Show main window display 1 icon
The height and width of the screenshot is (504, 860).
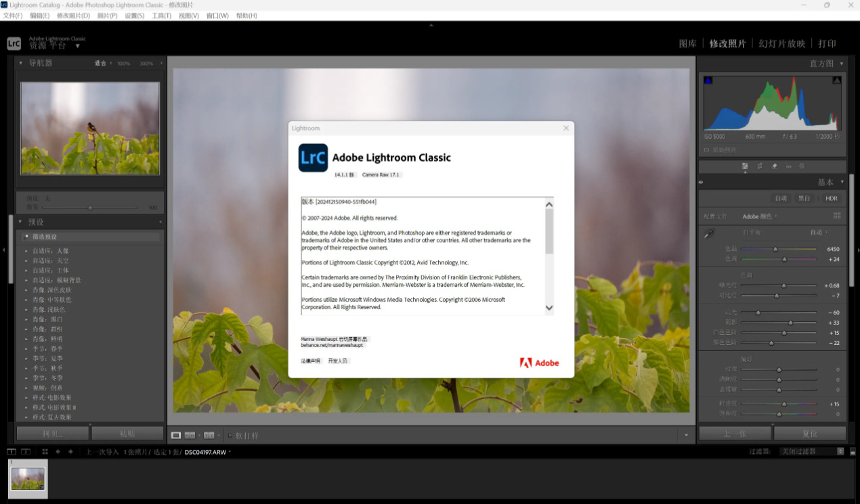click(x=12, y=451)
